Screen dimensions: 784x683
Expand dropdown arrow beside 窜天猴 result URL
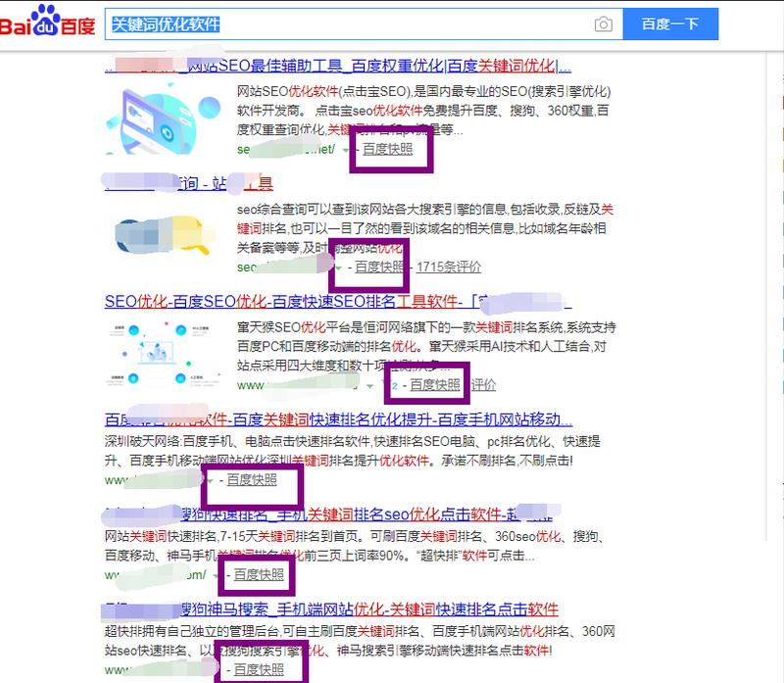point(369,386)
